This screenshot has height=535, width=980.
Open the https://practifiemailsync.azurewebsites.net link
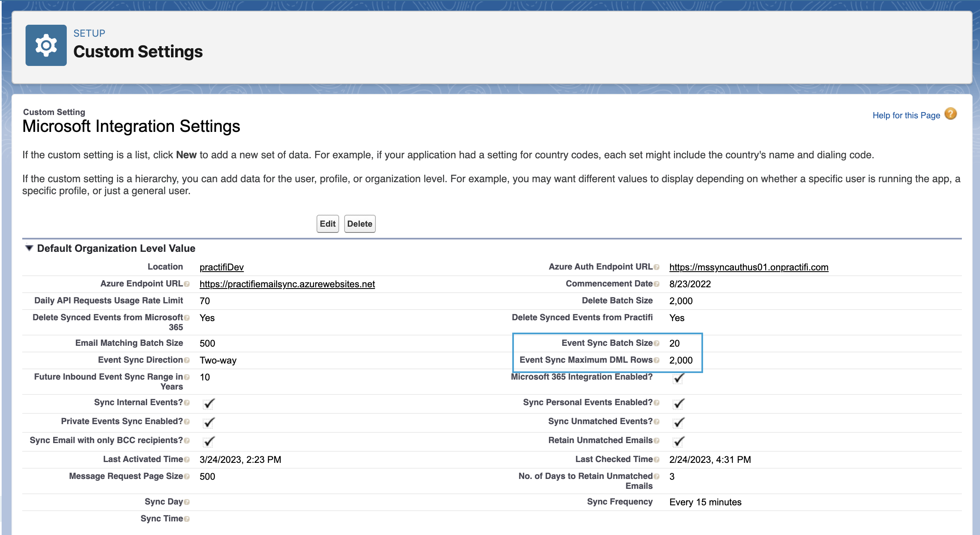tap(287, 284)
